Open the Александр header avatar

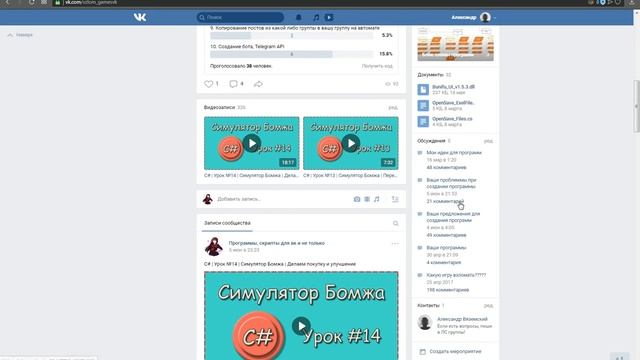(x=485, y=17)
